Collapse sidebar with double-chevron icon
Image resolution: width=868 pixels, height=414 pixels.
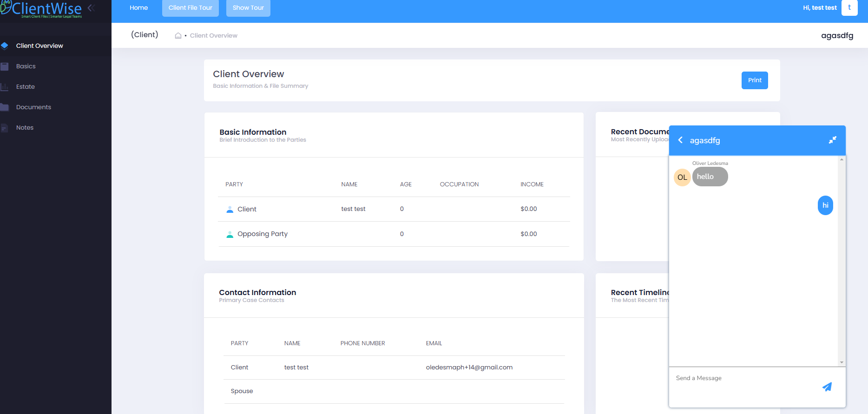(x=91, y=7)
